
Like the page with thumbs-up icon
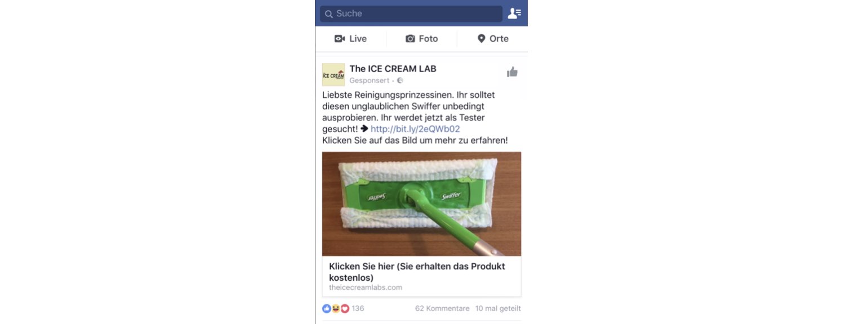click(512, 72)
